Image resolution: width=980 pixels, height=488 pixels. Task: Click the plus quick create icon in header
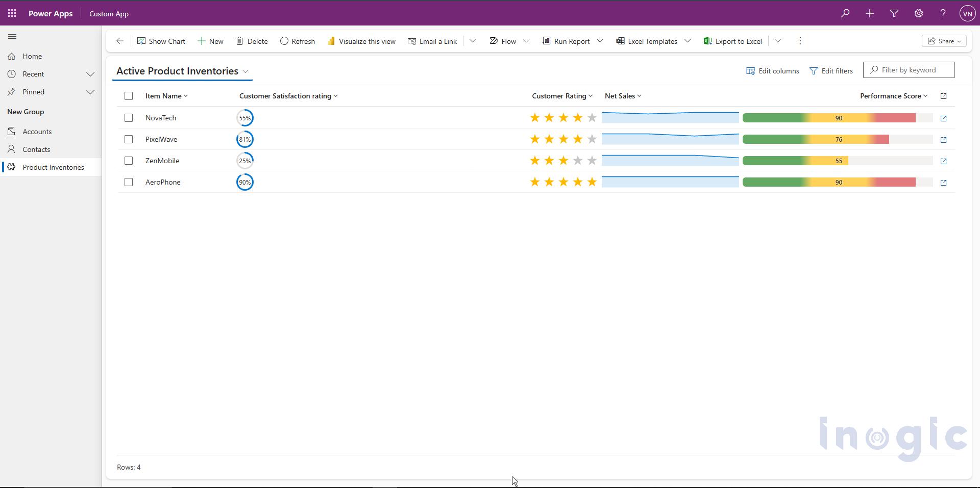coord(870,14)
